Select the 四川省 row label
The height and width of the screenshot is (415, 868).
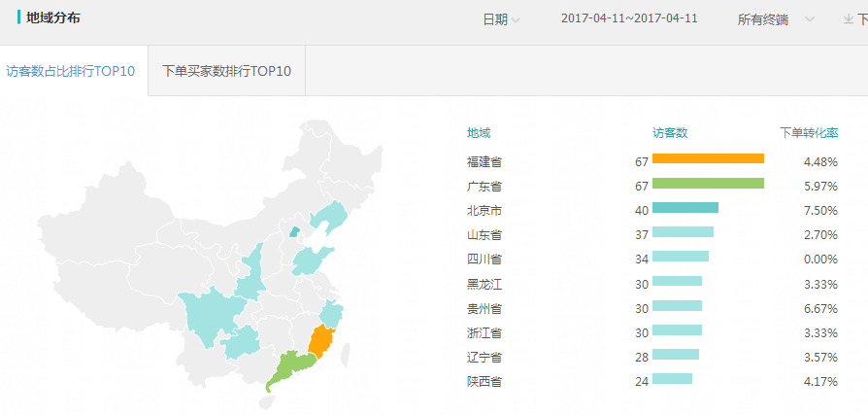[x=484, y=259]
